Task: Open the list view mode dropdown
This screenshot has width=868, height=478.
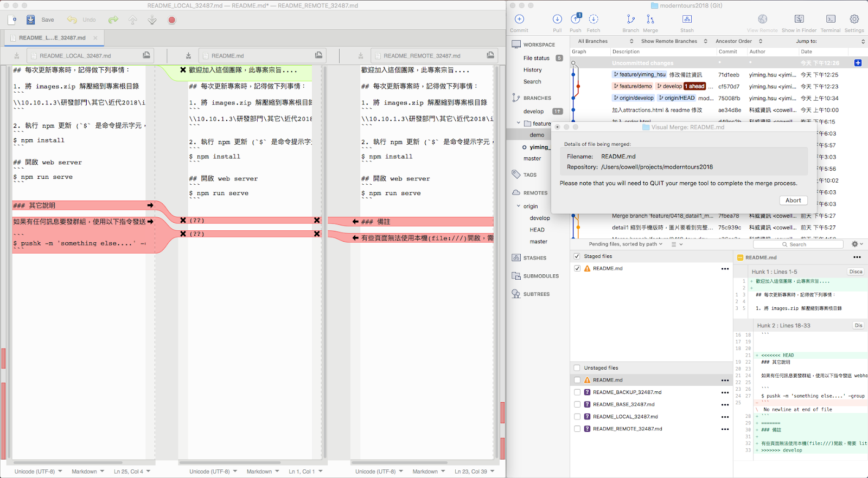Action: pyautogui.click(x=676, y=244)
